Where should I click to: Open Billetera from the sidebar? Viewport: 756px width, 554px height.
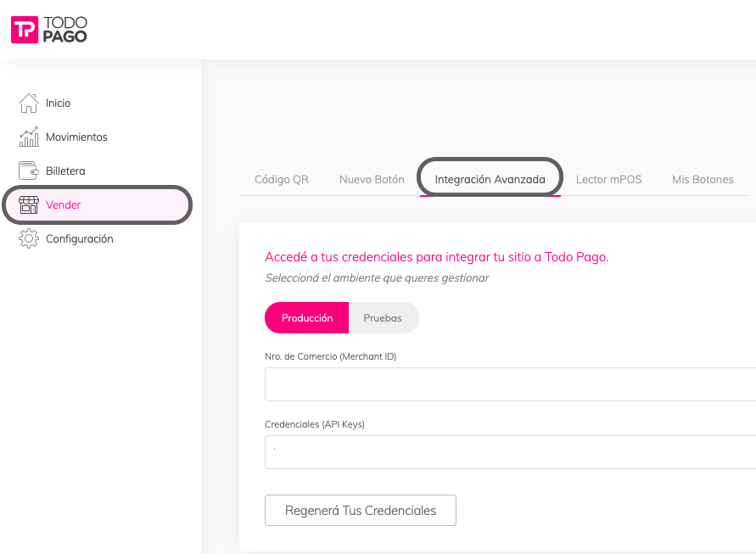[65, 171]
